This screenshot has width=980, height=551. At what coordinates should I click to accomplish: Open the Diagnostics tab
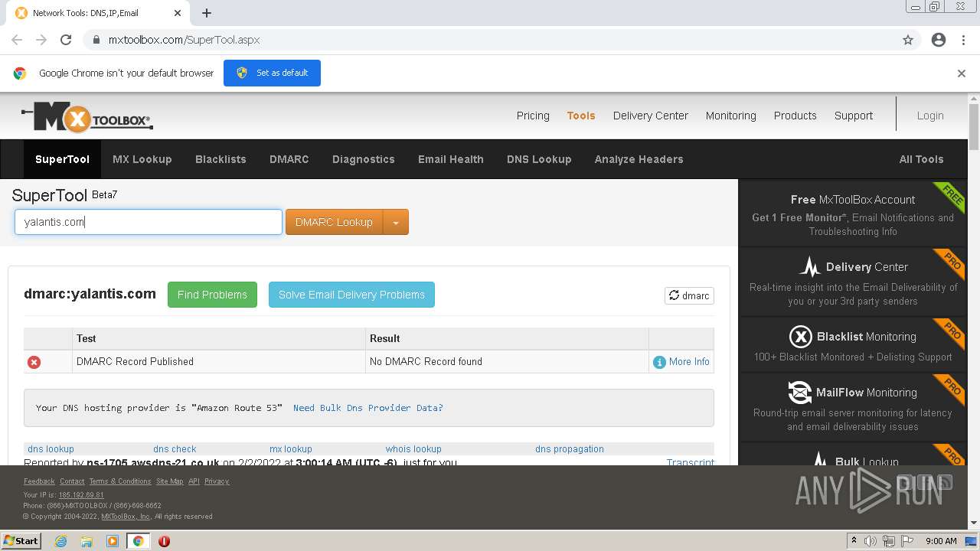coord(364,159)
